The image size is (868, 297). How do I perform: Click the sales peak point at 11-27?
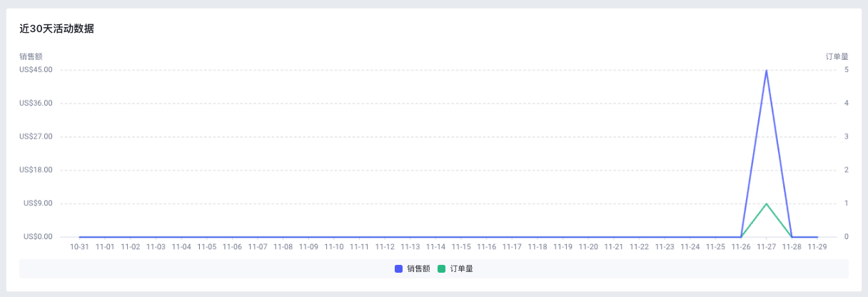766,70
